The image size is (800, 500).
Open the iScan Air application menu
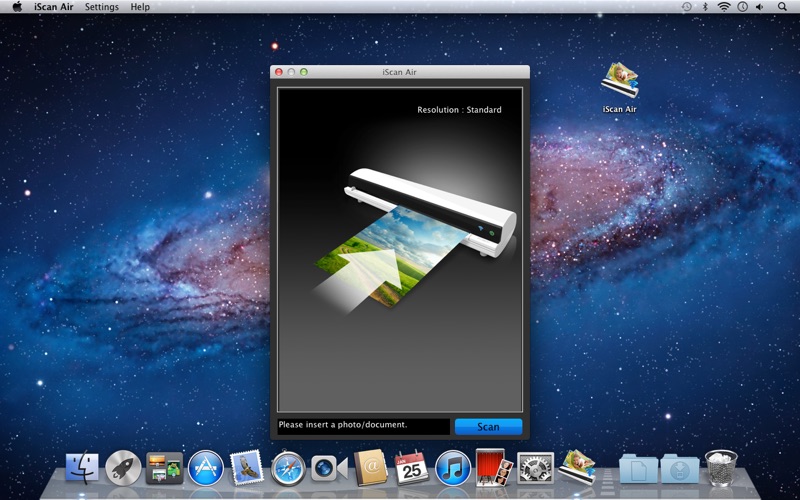[53, 7]
